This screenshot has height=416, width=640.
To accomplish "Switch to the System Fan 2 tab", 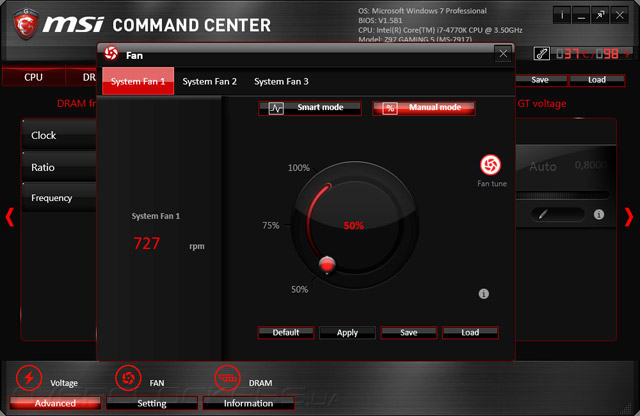I will (x=209, y=81).
